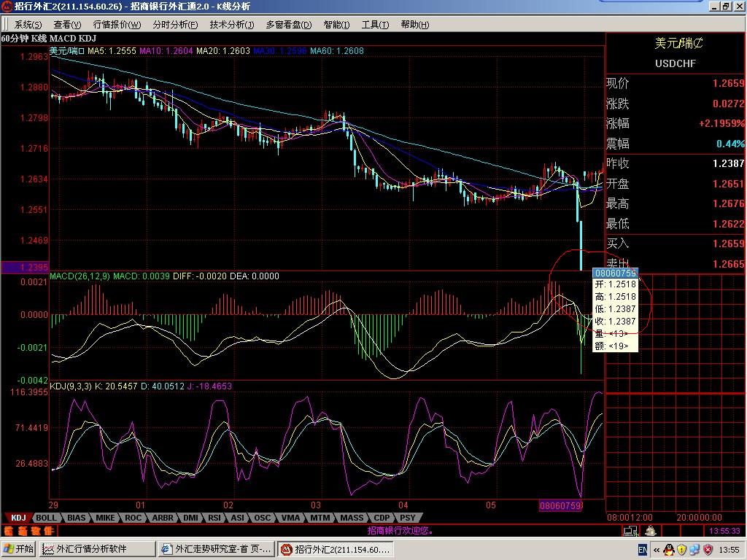
Task: Click the QQ penguin tray icon
Action: click(667, 549)
